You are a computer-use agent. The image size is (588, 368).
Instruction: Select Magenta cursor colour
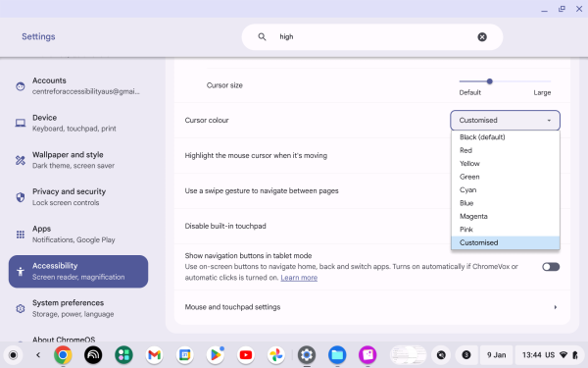505,216
